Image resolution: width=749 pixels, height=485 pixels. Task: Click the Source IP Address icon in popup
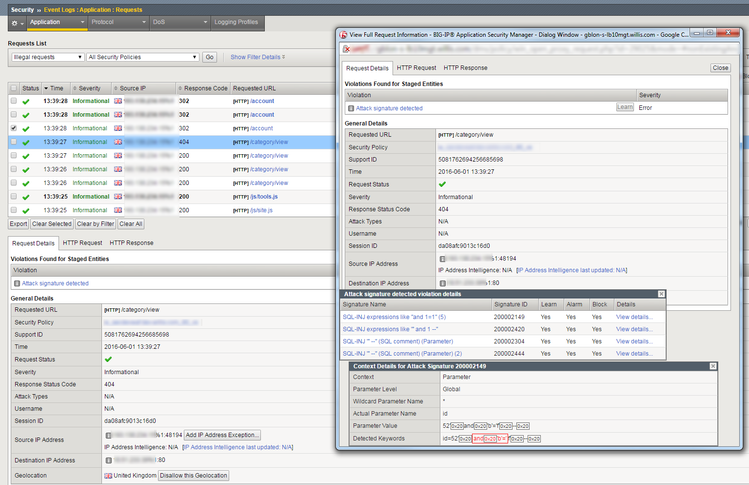442,259
